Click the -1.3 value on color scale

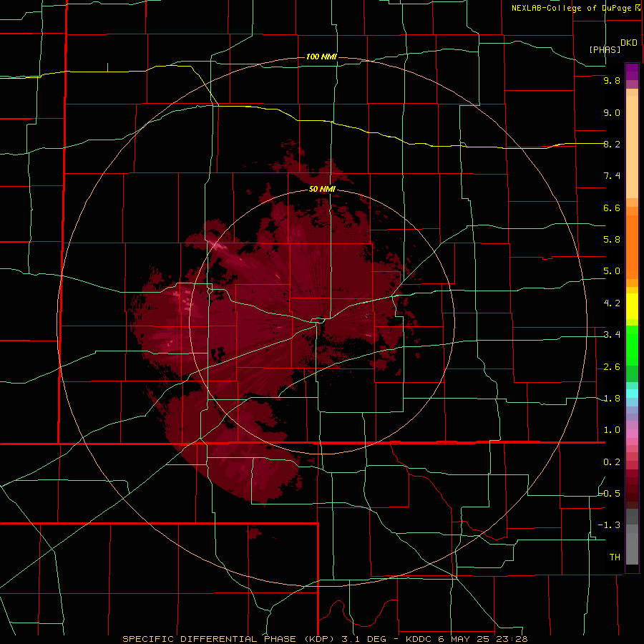point(610,525)
